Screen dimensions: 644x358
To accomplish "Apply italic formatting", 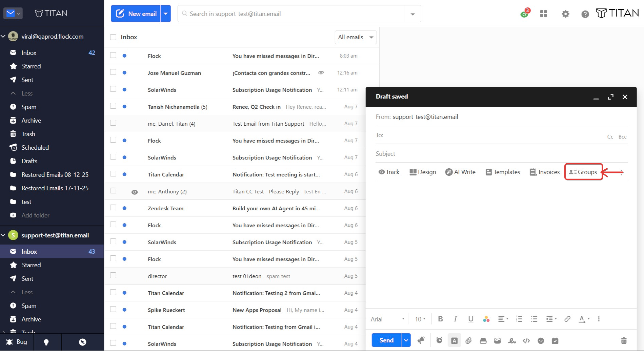I will (x=456, y=319).
